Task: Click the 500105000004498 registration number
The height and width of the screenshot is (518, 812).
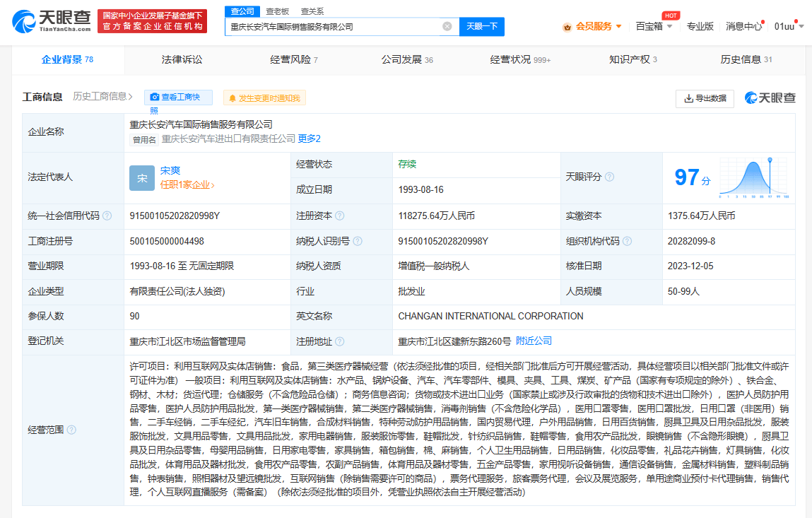Action: (167, 241)
